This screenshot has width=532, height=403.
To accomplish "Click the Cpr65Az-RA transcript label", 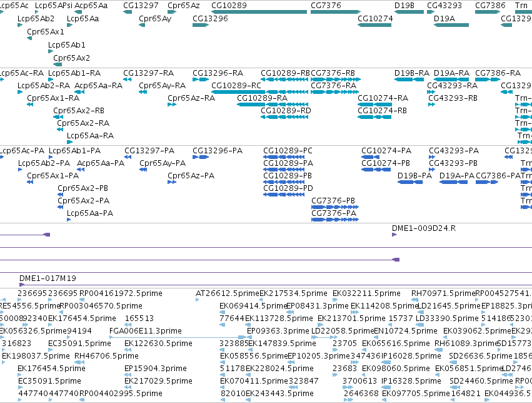I will (x=191, y=98).
